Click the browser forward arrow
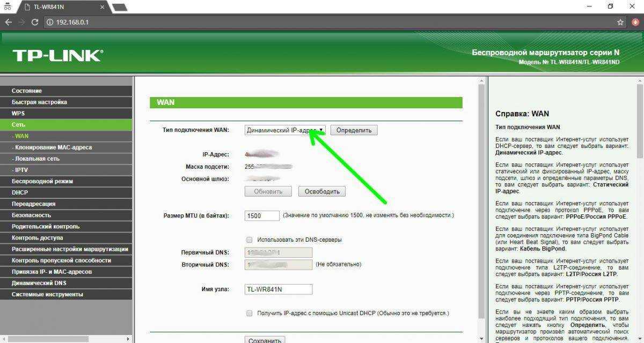Screen dimensions: 644x343 point(21,22)
